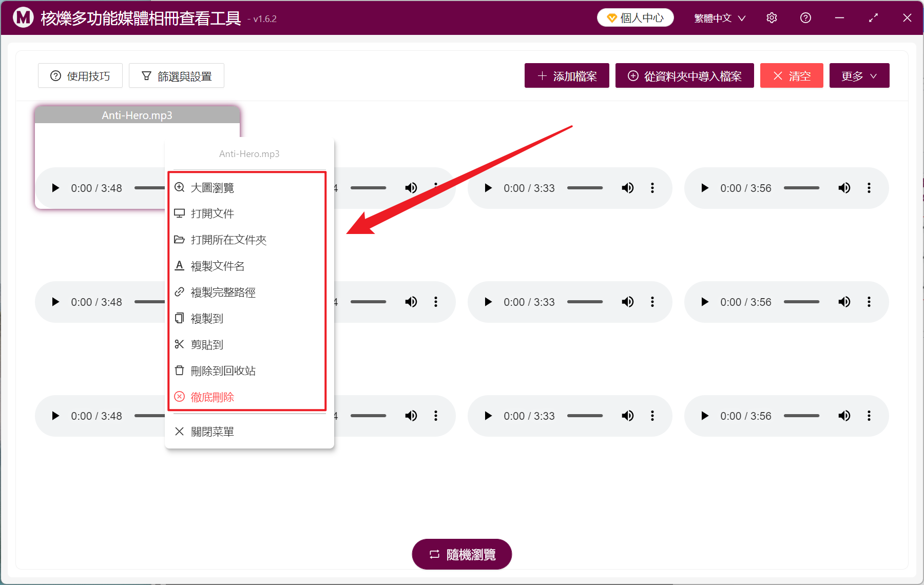Image resolution: width=924 pixels, height=585 pixels.
Task: Select the cut-to scissors icon
Action: pos(179,344)
